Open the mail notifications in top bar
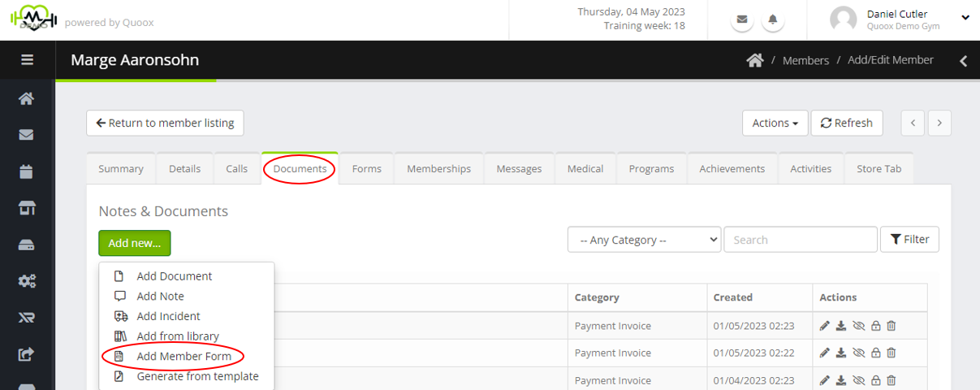This screenshot has width=980, height=390. click(742, 19)
